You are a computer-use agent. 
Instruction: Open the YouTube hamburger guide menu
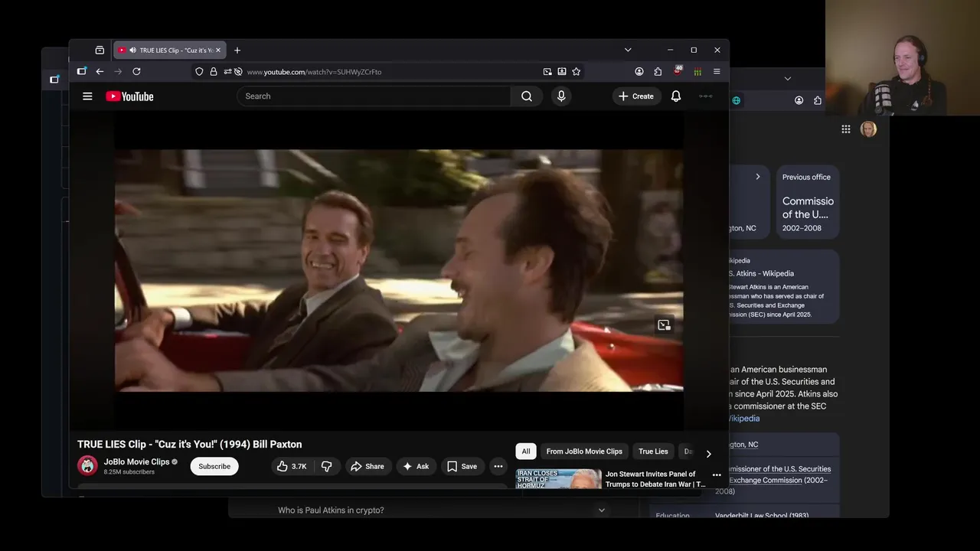pyautogui.click(x=87, y=96)
